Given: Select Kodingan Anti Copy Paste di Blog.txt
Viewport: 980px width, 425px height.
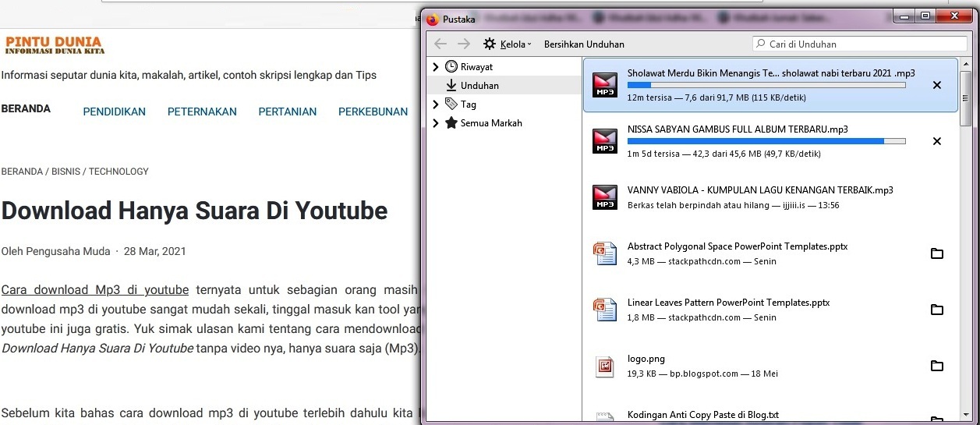Looking at the screenshot, I should [x=703, y=415].
